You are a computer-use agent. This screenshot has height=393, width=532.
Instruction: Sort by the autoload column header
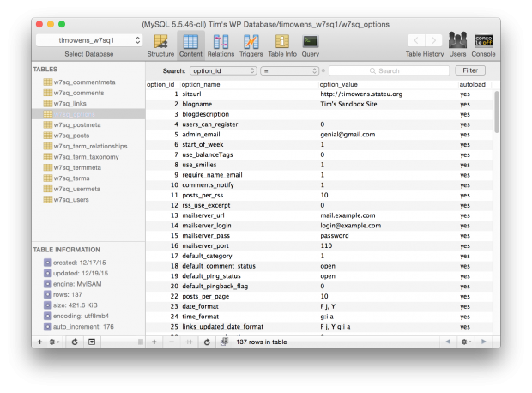click(x=475, y=84)
